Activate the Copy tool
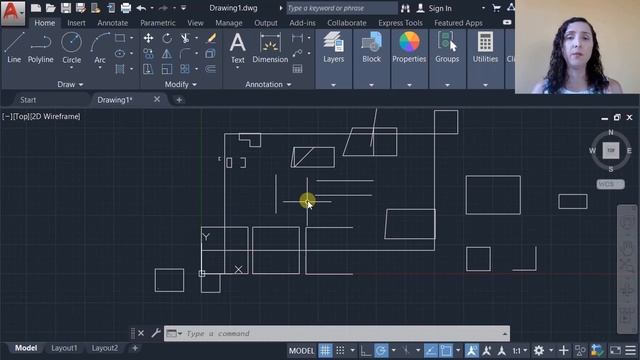The image size is (640, 360). (149, 53)
